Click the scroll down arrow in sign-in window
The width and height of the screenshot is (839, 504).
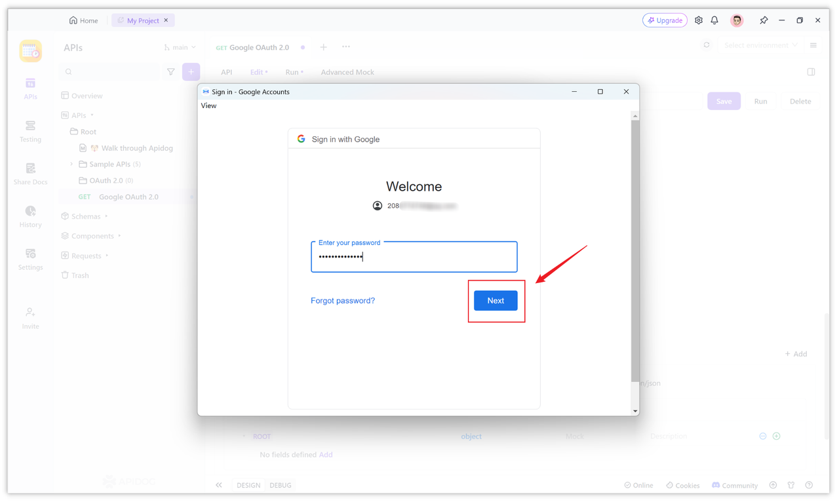[634, 411]
